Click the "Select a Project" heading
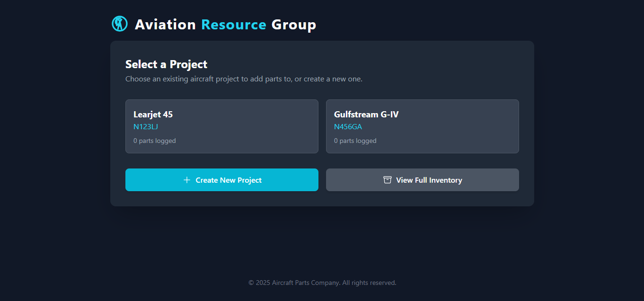Viewport: 644px width, 301px height. tap(166, 64)
